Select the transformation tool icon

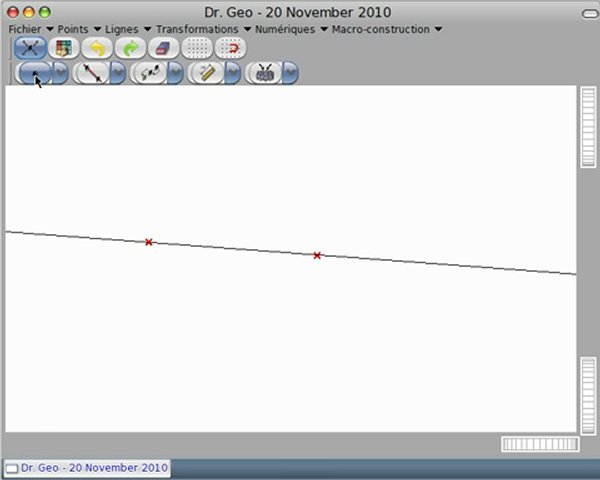click(x=149, y=73)
